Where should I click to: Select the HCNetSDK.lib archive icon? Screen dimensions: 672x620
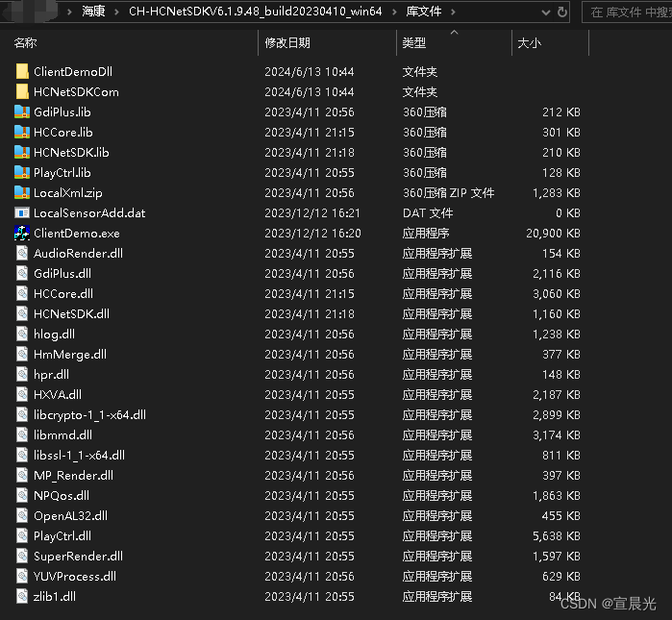tap(22, 152)
